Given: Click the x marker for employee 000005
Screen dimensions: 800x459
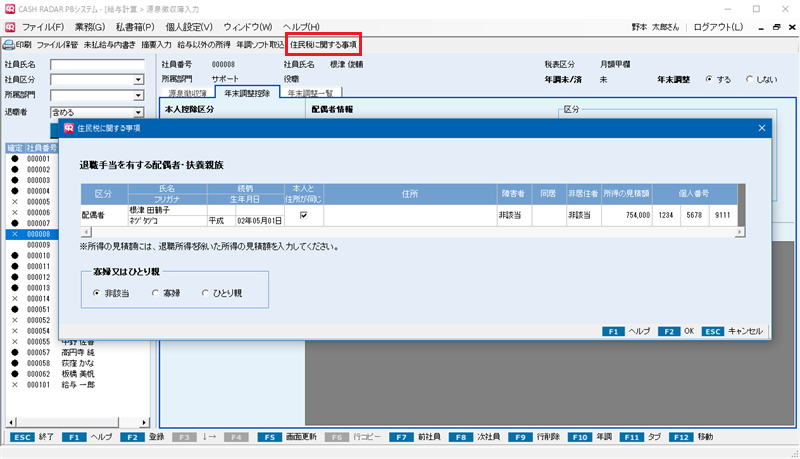Looking at the screenshot, I should tap(15, 201).
